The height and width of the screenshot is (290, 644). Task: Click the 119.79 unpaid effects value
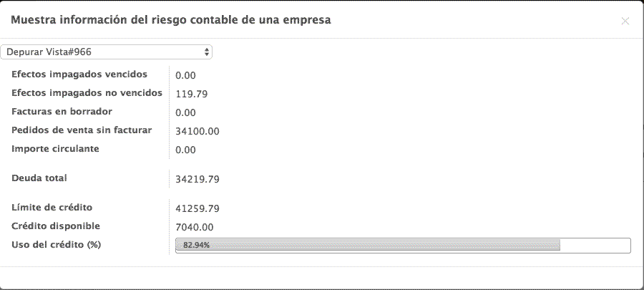[x=186, y=94]
